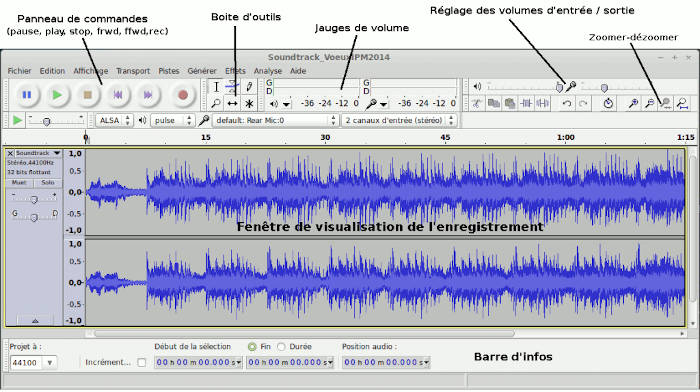This screenshot has height=392, width=700.
Task: Select the Fin radio button
Action: (x=252, y=347)
